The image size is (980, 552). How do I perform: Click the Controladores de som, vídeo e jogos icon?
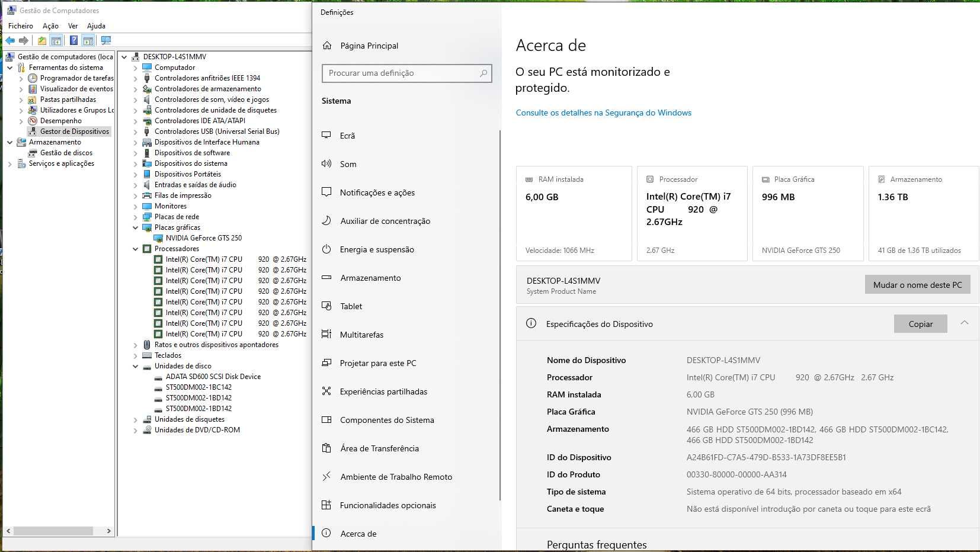pos(147,100)
